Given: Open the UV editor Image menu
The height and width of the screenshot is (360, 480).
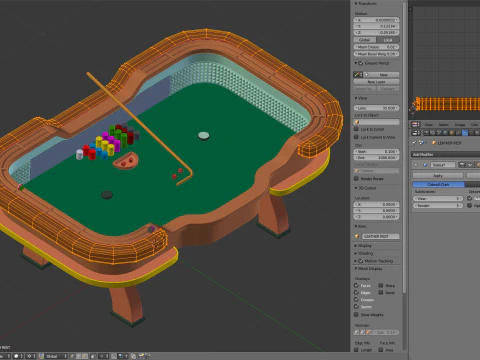Looking at the screenshot, I should coord(460,125).
